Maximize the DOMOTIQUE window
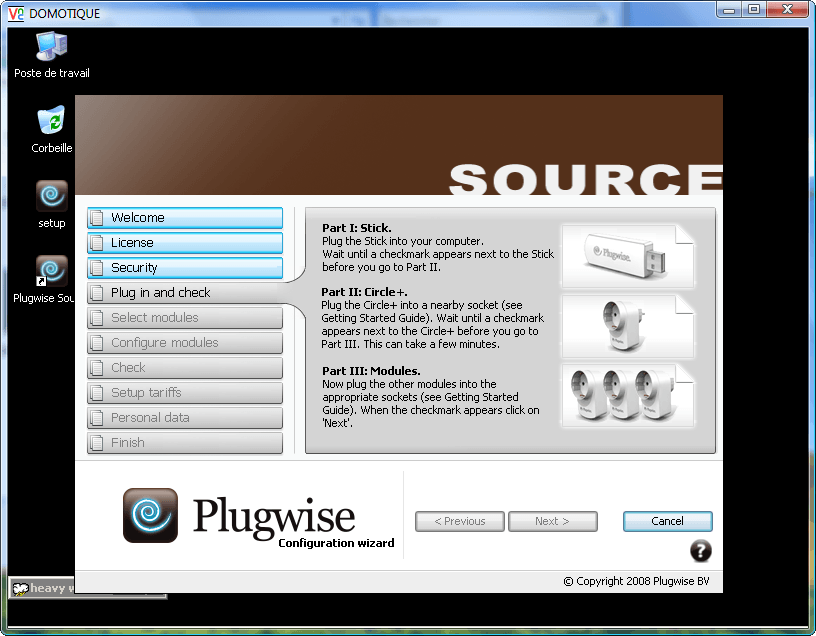This screenshot has width=816, height=636. (754, 10)
